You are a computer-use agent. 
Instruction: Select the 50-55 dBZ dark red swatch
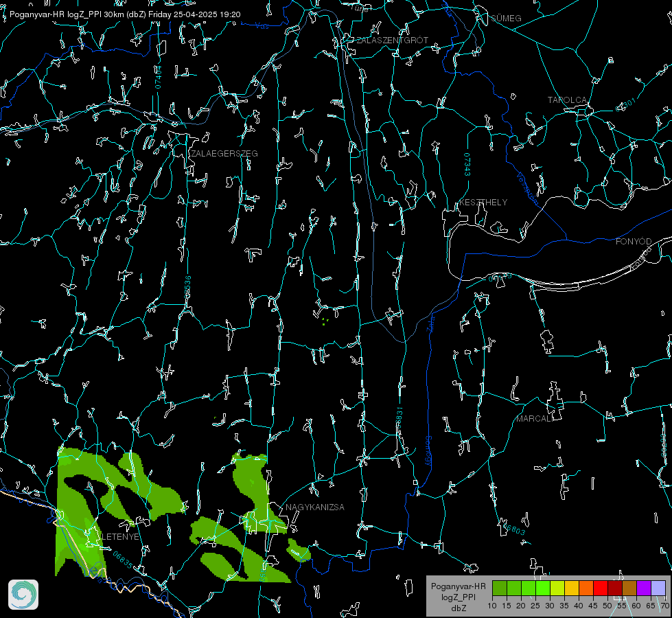tap(615, 588)
